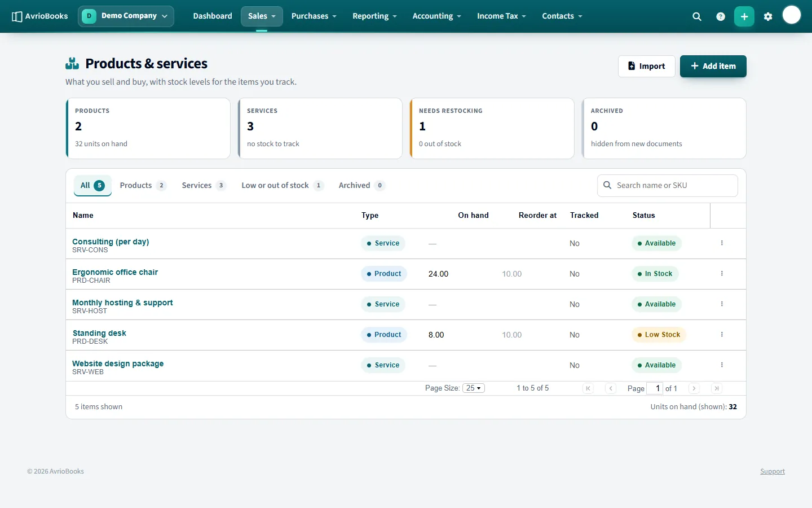Go to last page of the table
Viewport: 812px width, 508px height.
(717, 388)
